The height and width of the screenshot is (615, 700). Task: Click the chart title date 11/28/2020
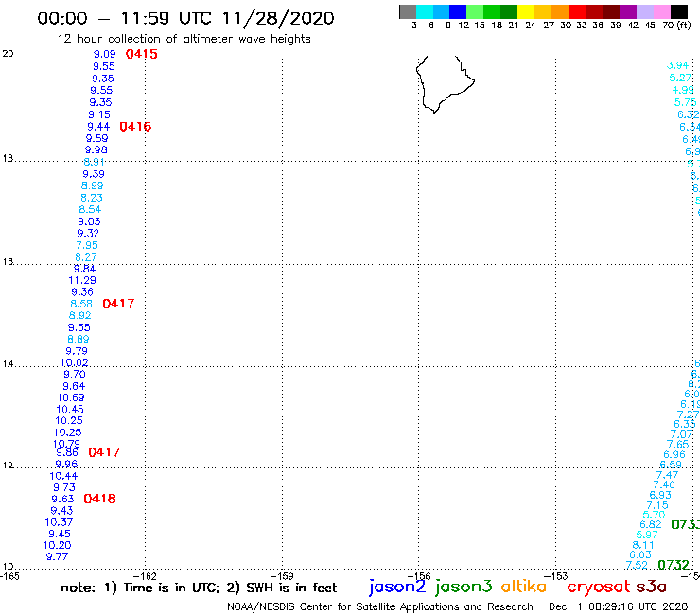pyautogui.click(x=278, y=18)
